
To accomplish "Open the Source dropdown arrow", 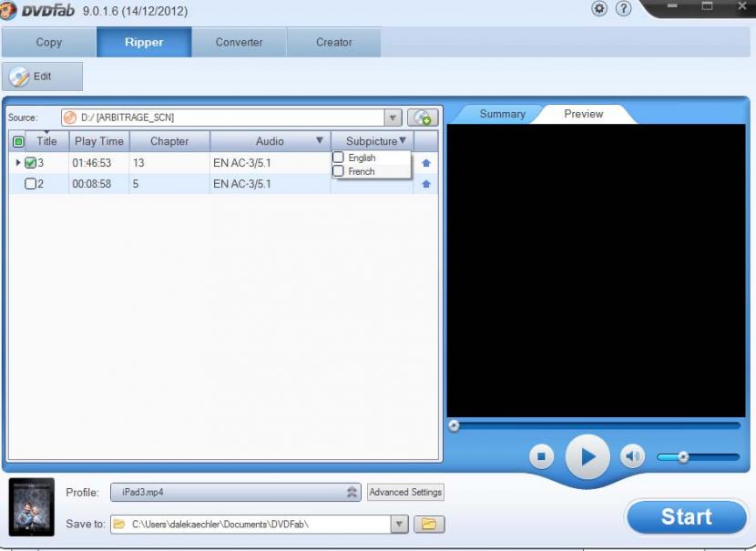I will coord(393,117).
